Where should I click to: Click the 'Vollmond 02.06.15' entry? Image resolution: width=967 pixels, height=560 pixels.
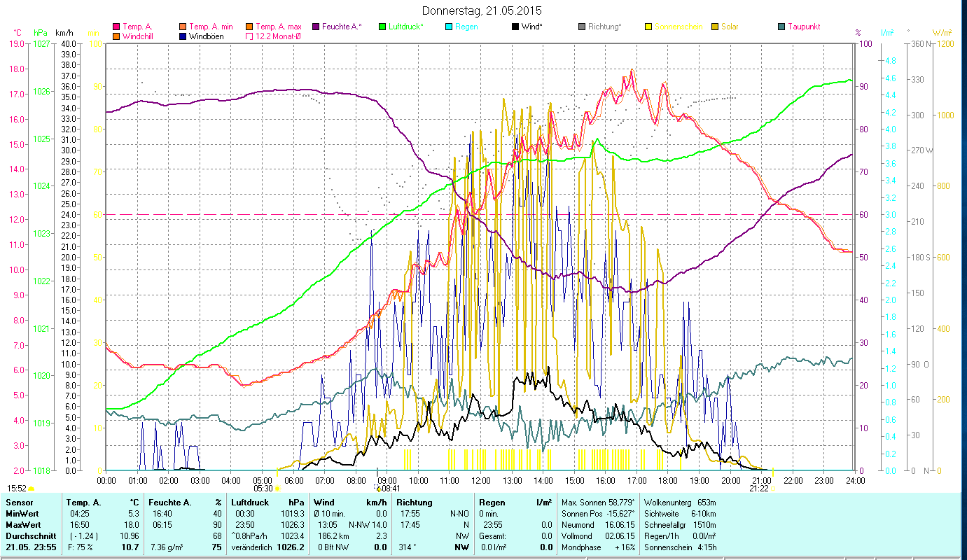click(x=597, y=535)
